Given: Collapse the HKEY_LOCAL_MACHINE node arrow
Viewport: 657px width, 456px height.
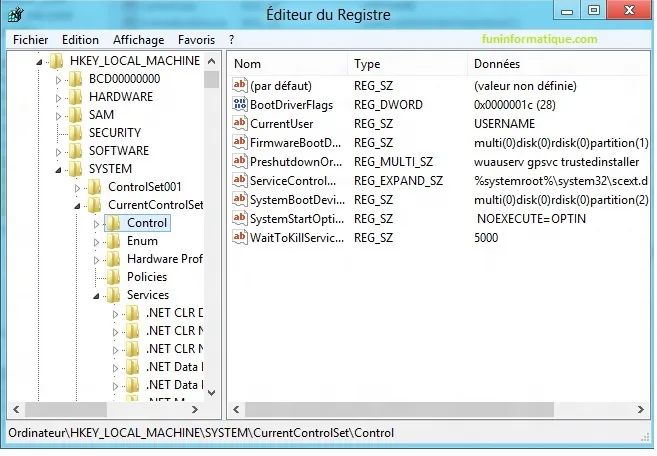Looking at the screenshot, I should (39, 62).
